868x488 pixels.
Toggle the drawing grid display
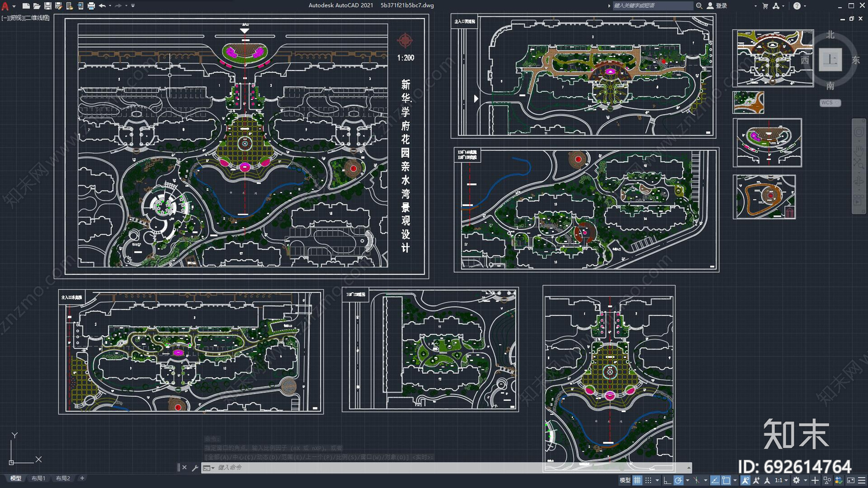(x=637, y=480)
